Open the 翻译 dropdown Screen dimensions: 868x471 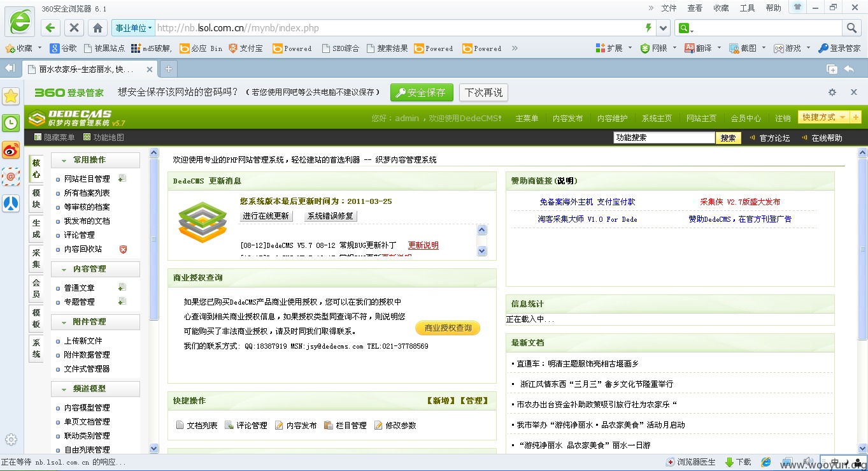(702, 48)
